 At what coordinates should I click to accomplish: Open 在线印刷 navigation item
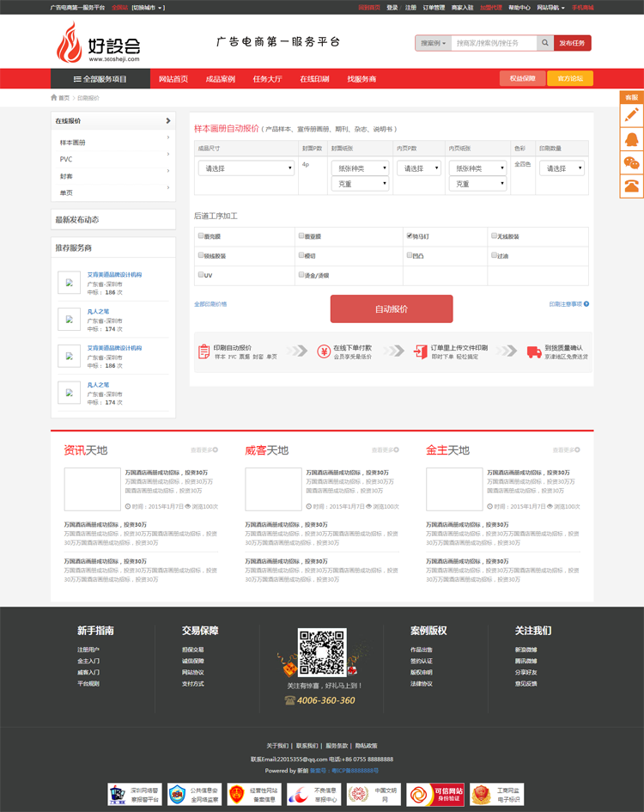(315, 79)
